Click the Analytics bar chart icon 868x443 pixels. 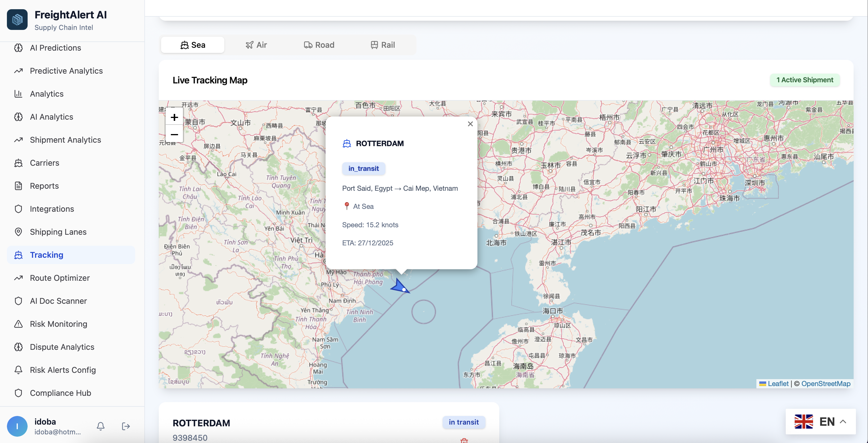point(18,94)
